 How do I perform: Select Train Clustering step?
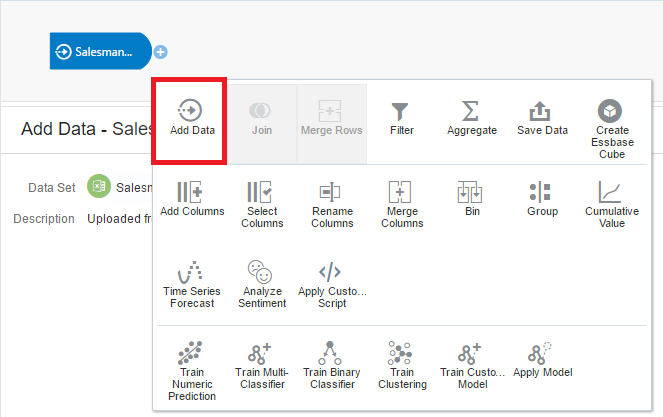tap(402, 365)
